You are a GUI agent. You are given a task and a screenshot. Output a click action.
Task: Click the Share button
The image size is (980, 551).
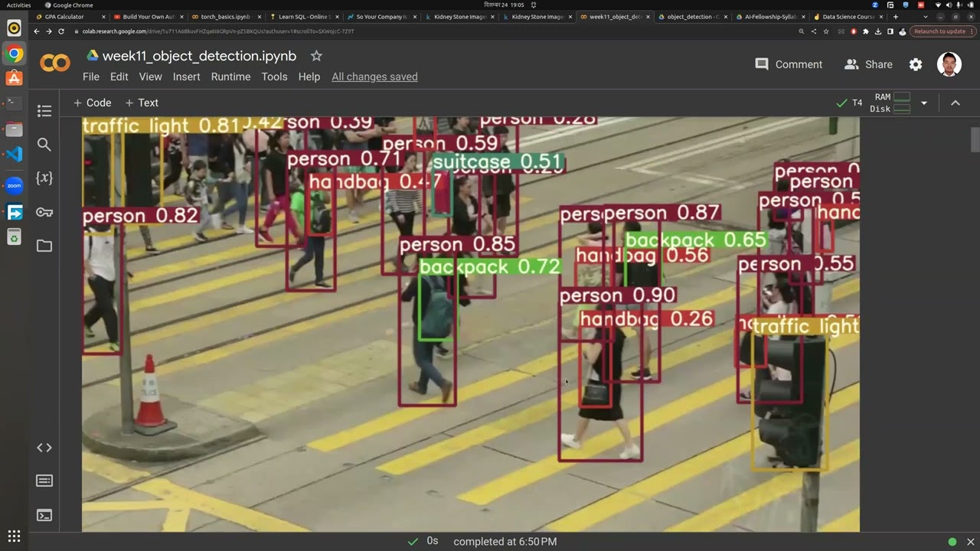coord(868,64)
